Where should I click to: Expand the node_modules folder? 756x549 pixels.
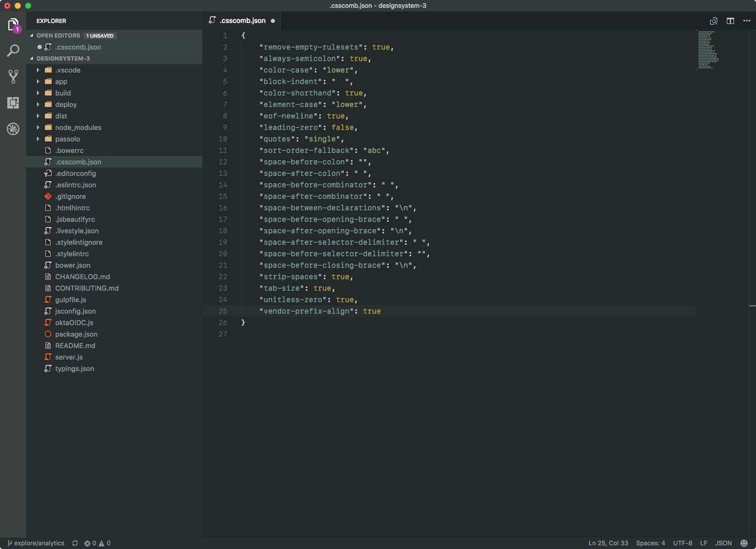click(x=38, y=127)
